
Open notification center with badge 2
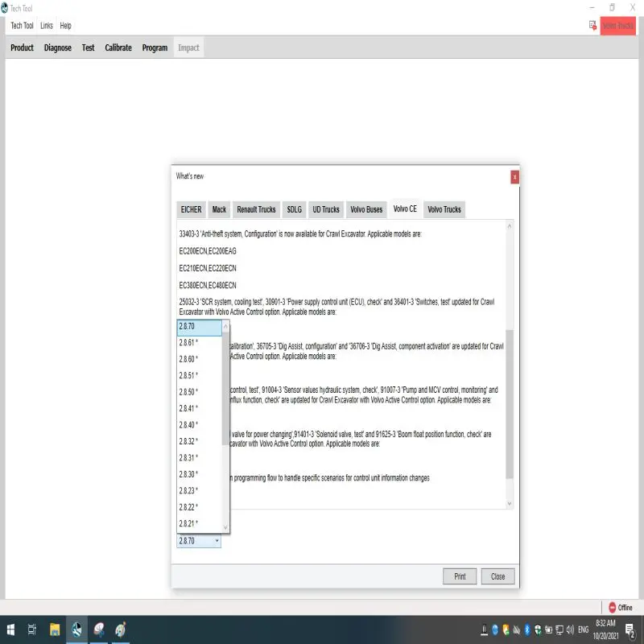[630, 630]
